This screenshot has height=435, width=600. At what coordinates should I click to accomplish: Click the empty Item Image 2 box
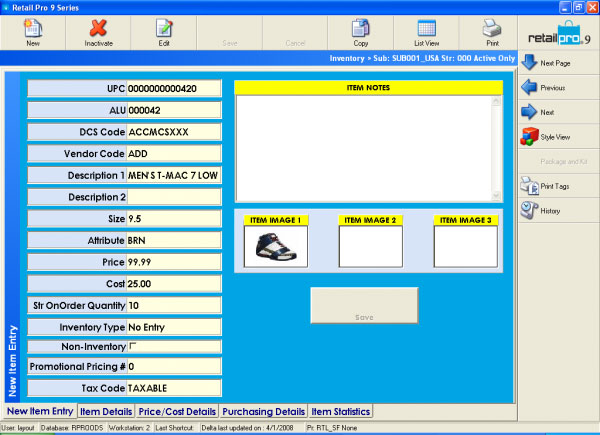point(370,246)
